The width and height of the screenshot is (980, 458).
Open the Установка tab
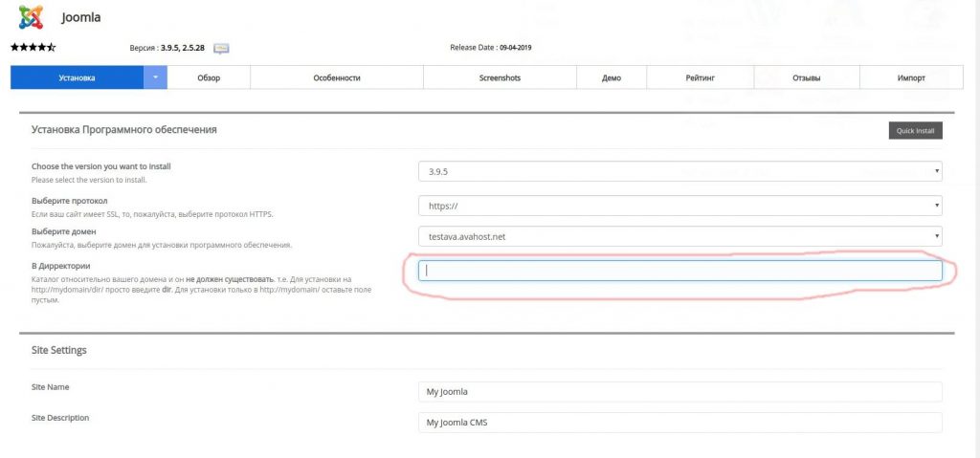point(77,78)
